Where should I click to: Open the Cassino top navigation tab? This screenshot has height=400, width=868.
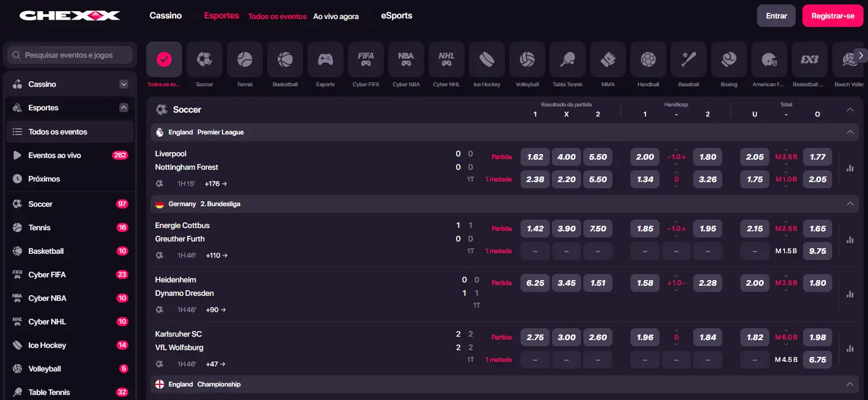(x=165, y=16)
